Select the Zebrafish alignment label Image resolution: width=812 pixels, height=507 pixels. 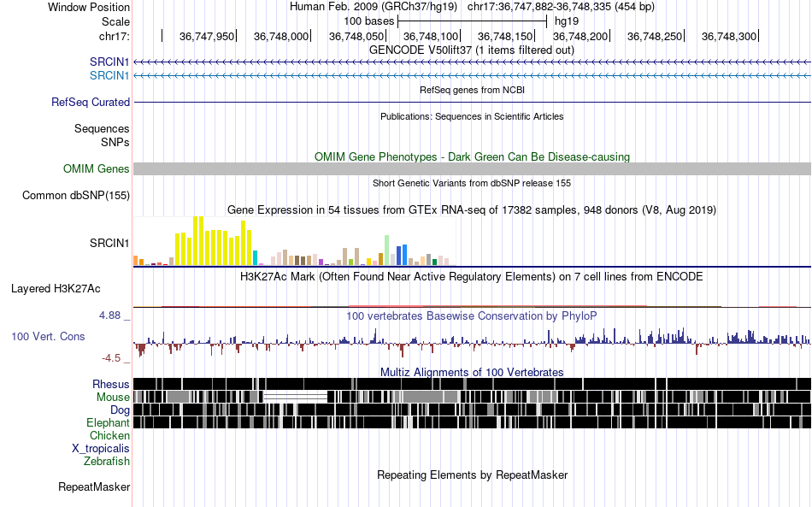(107, 461)
